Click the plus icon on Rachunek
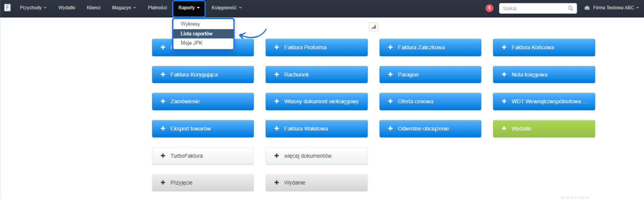The image size is (644, 199). (x=277, y=74)
